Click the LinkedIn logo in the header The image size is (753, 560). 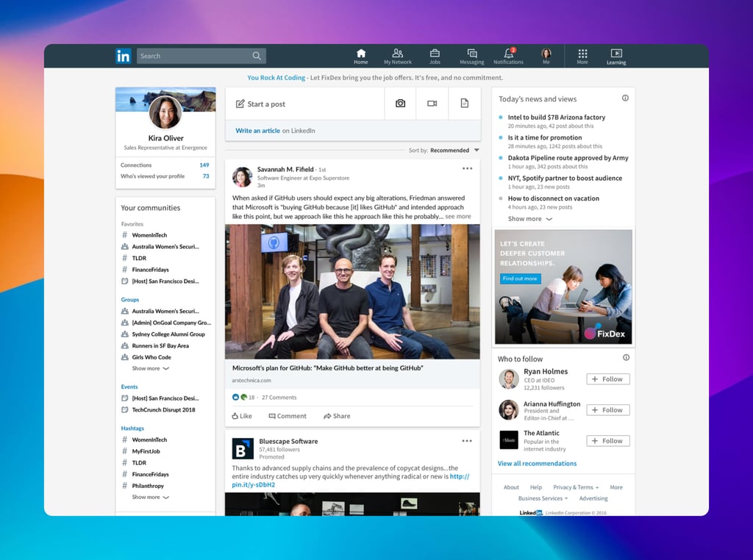point(124,56)
